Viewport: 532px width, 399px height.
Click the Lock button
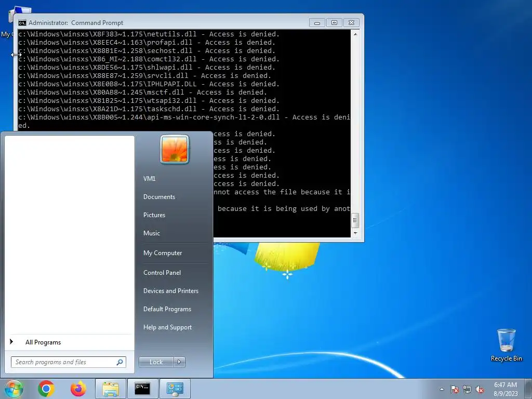[156, 362]
